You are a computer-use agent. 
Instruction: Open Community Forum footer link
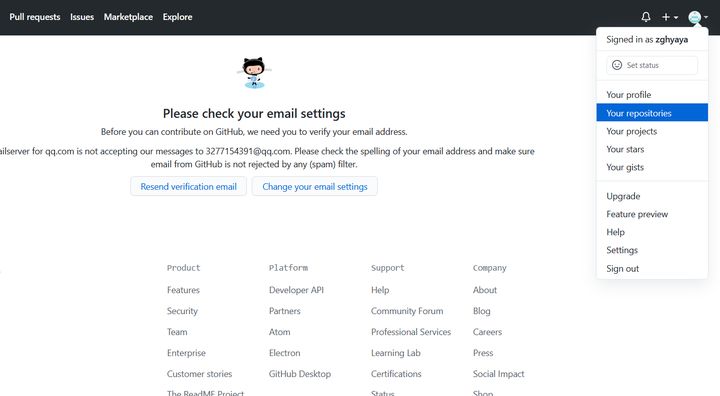[407, 311]
